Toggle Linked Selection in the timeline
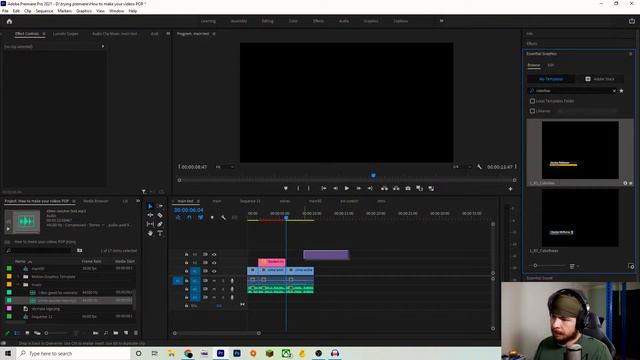Screen dimensions: 640x360 [200, 218]
